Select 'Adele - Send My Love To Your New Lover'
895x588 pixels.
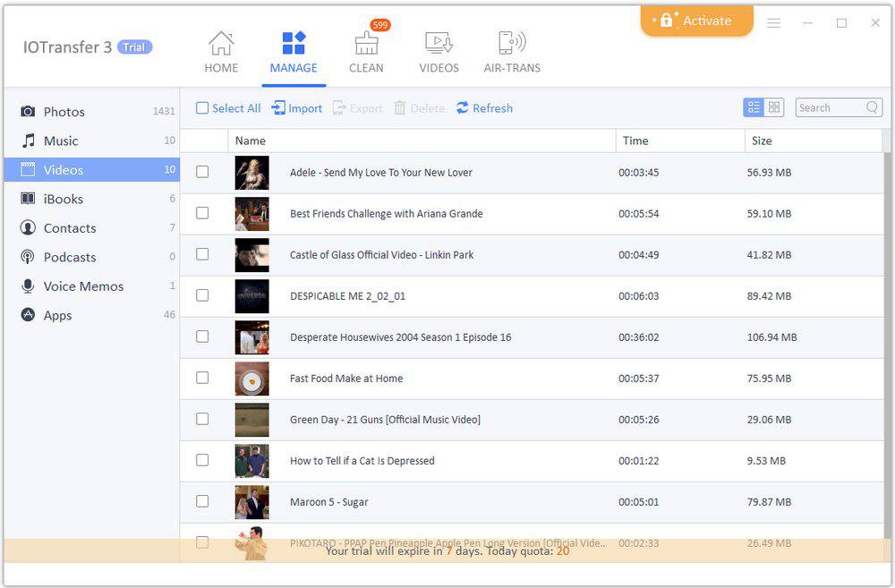(380, 173)
